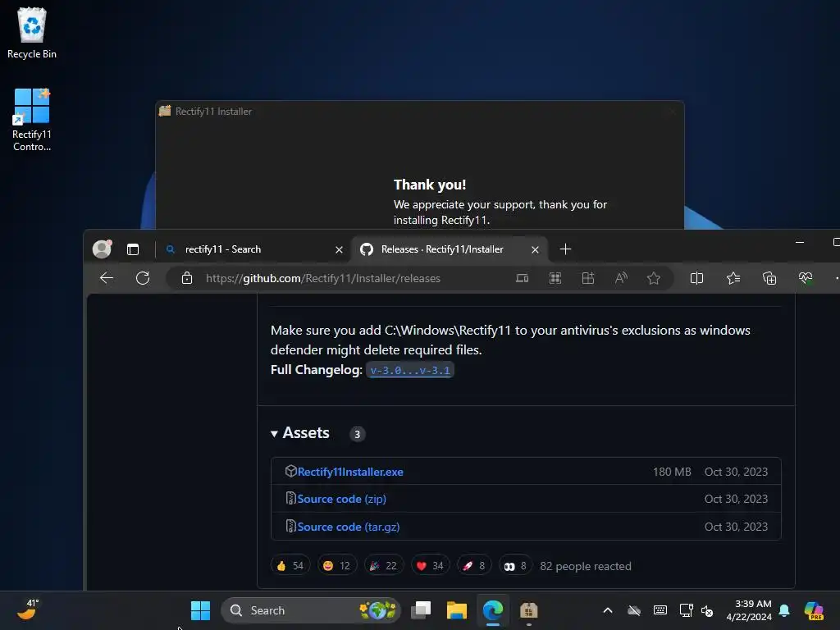840x630 pixels.
Task: Refresh the GitHub releases page
Action: (x=143, y=278)
